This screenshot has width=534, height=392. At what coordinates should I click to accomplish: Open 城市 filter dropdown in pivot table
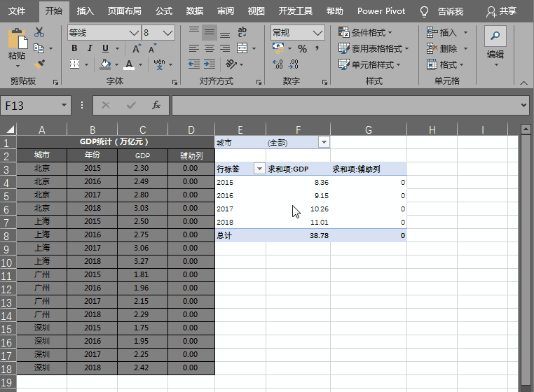pos(324,142)
